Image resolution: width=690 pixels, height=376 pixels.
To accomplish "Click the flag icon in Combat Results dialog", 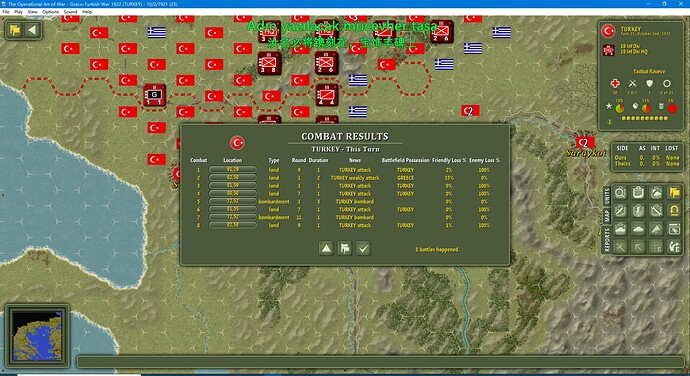I will 345,248.
